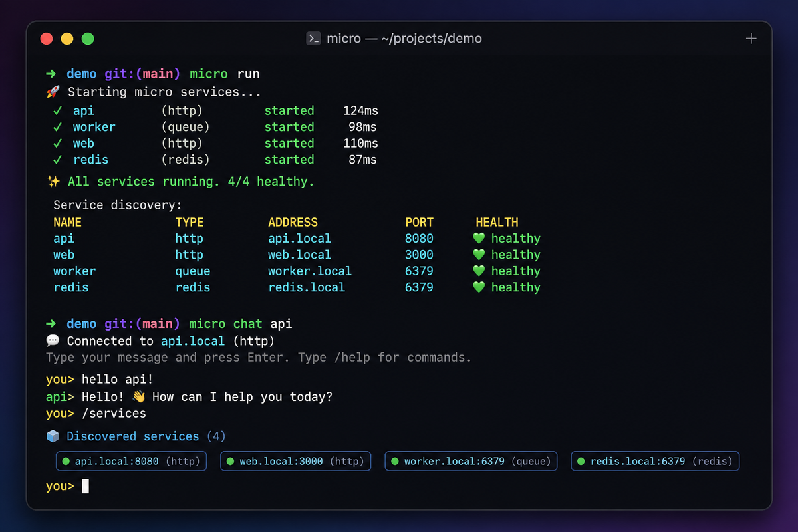
Task: Open the web.local:3000 service chip
Action: pos(295,461)
